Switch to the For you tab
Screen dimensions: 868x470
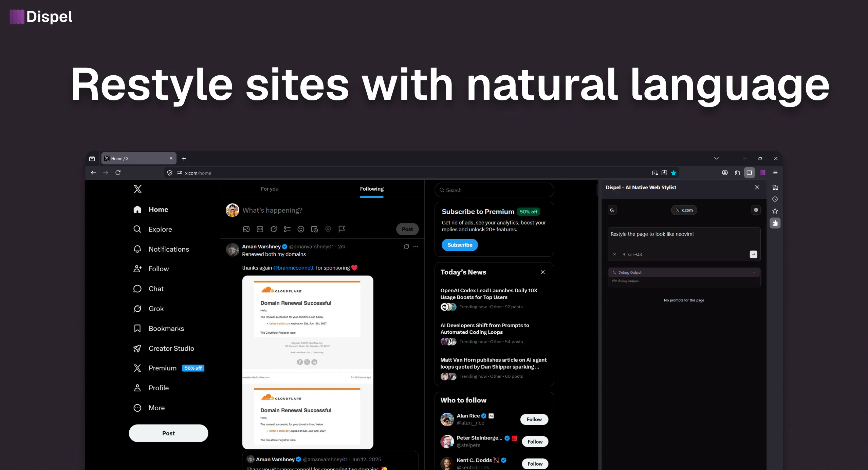pos(270,189)
